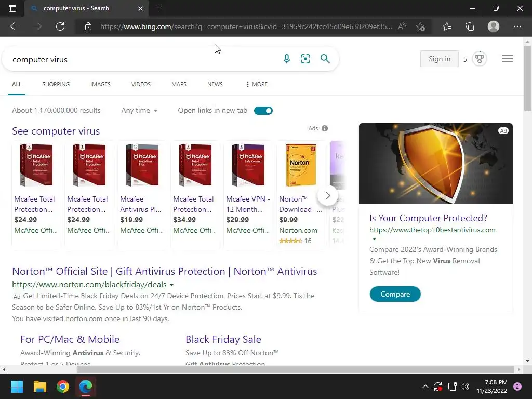Viewport: 532px width, 399px height.
Task: Open Windows Start menu
Action: (x=17, y=387)
